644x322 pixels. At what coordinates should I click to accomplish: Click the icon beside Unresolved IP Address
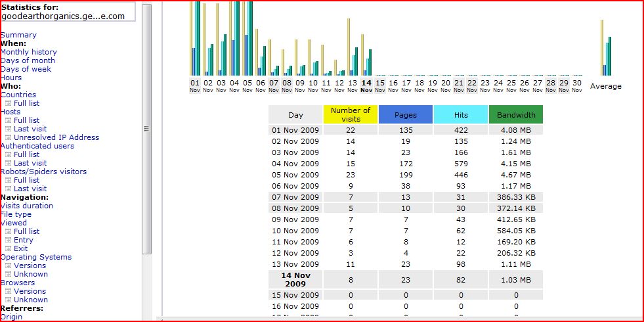9,138
